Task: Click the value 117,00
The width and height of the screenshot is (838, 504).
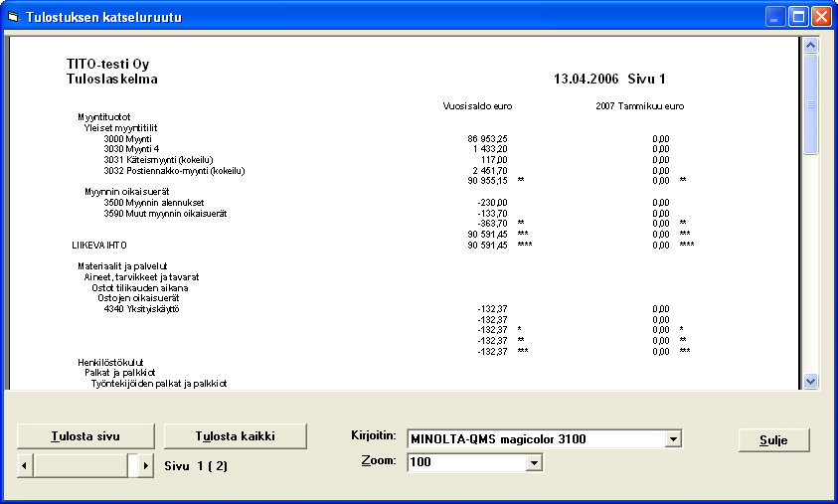Action: coord(494,160)
